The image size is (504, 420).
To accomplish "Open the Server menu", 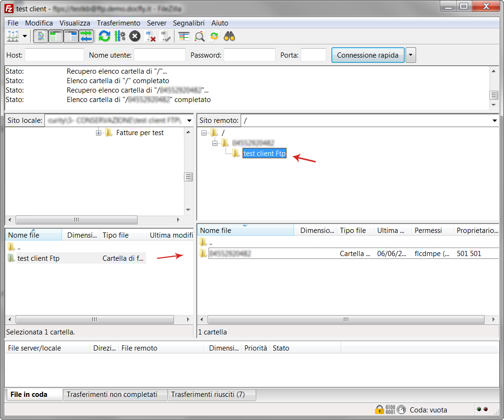I will coord(156,23).
